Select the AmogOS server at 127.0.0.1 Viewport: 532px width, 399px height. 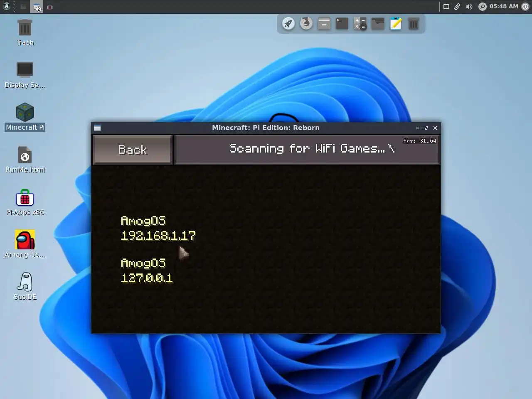[x=147, y=271]
